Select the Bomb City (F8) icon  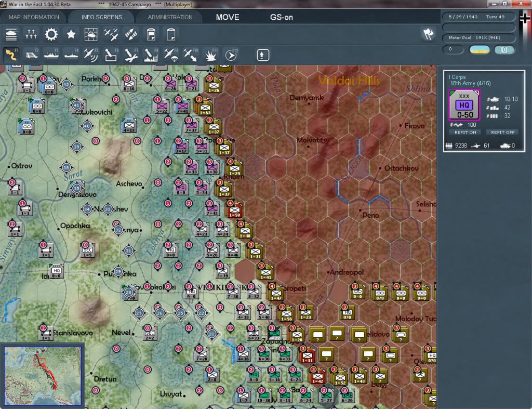click(151, 55)
